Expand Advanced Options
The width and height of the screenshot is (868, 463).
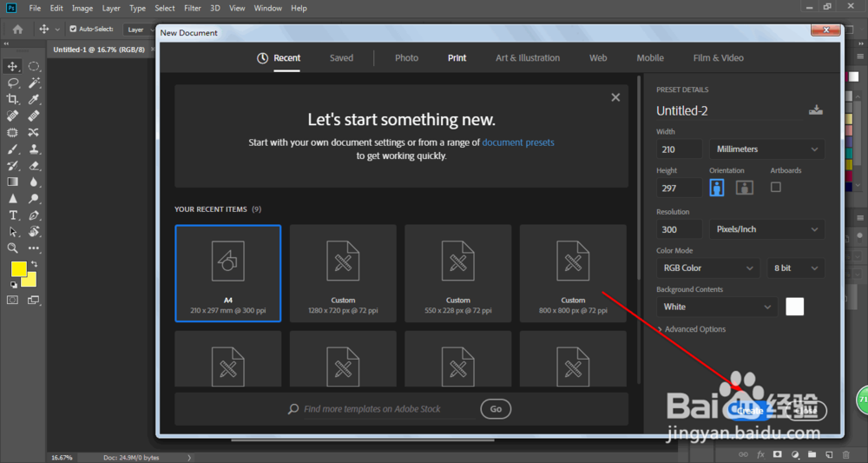pos(692,329)
